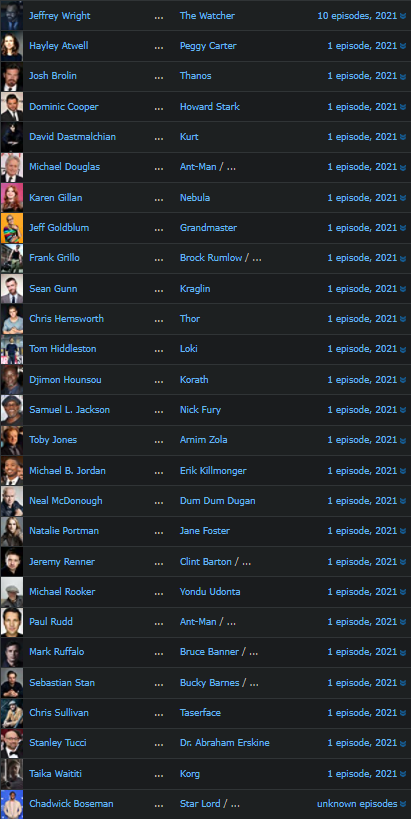411x819 pixels.
Task: Open the Yondu Udonta character link
Action: coord(210,592)
